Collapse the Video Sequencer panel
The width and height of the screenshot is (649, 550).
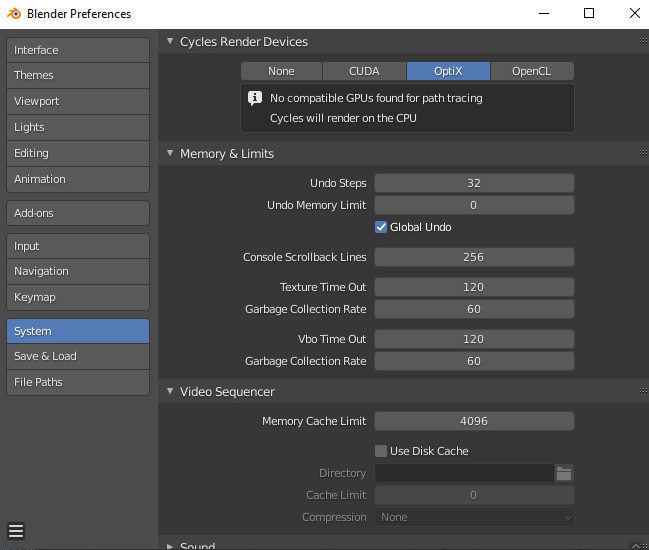[x=170, y=391]
